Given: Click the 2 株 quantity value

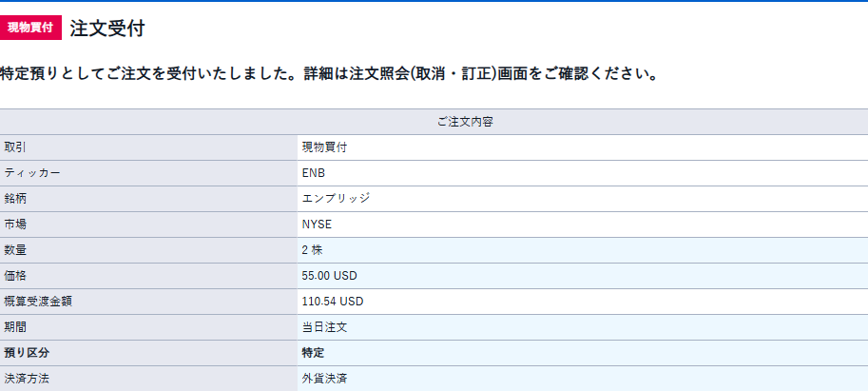Looking at the screenshot, I should pyautogui.click(x=312, y=250).
